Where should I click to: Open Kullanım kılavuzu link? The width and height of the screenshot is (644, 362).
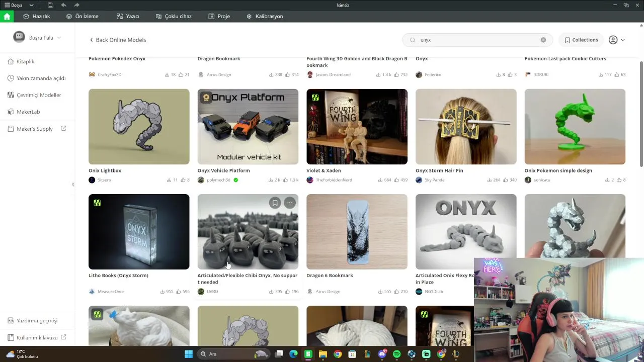(x=37, y=337)
